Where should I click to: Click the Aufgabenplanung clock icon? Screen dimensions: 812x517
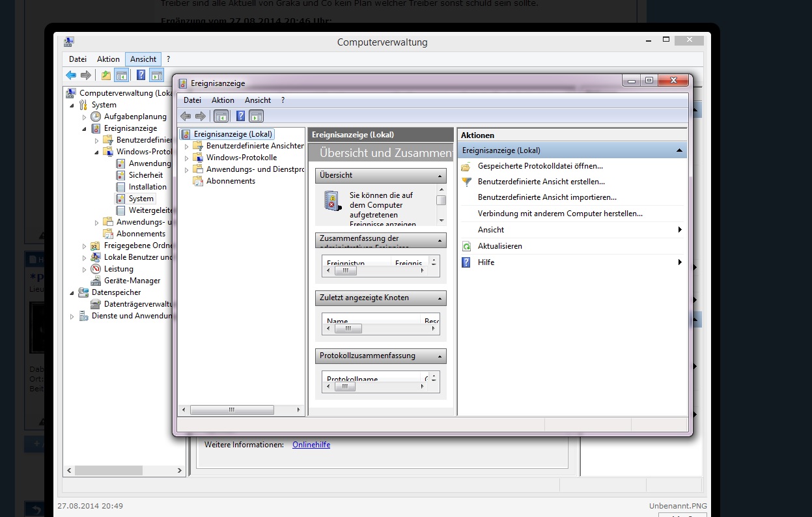pyautogui.click(x=96, y=117)
